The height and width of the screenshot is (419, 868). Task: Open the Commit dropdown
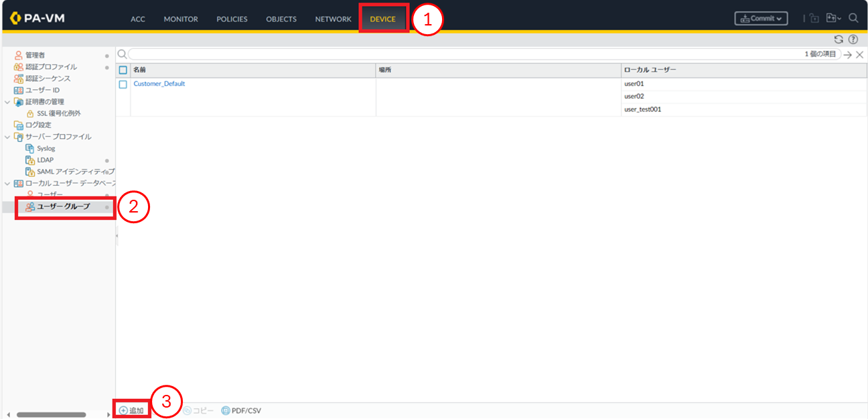tap(762, 19)
